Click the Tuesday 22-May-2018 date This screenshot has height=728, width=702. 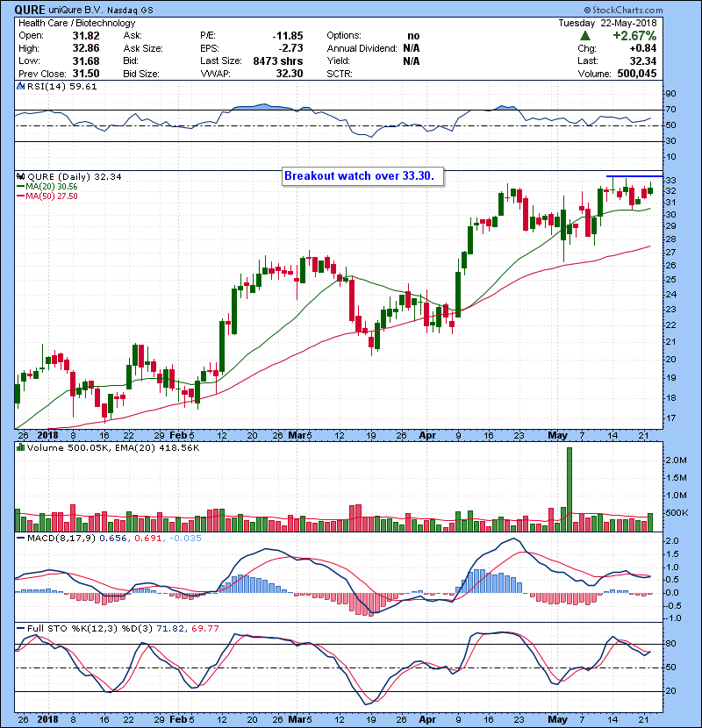[x=608, y=23]
